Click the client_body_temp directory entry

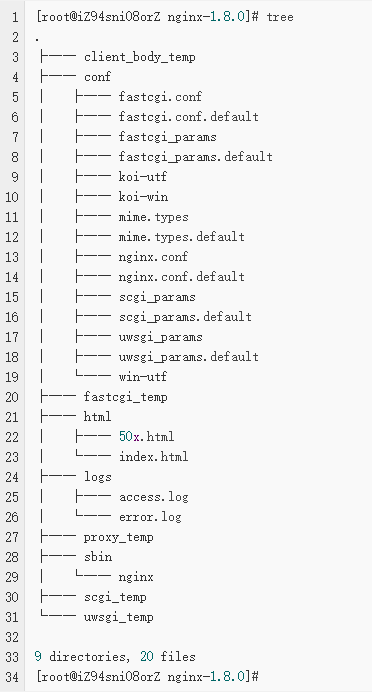point(140,58)
